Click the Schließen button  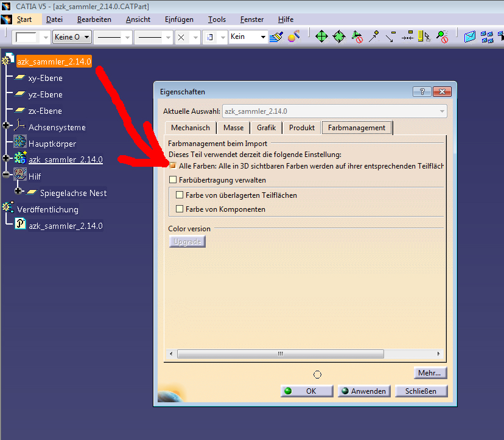pyautogui.click(x=421, y=391)
